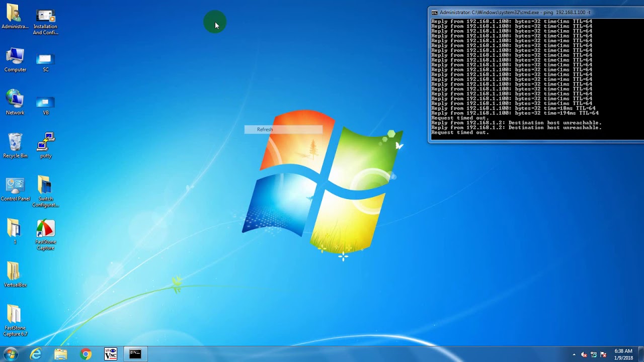The height and width of the screenshot is (362, 644).
Task: Click the 'time=18ms' ping reply line
Action: 513,109
